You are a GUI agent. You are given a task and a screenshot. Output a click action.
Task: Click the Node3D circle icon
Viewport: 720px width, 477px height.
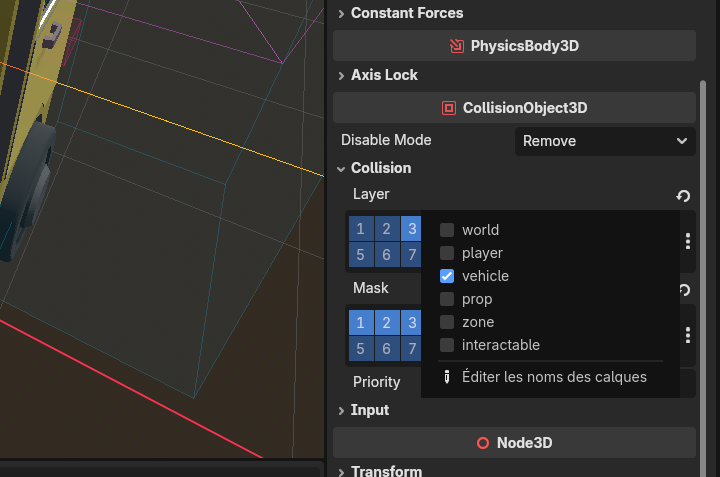pyautogui.click(x=483, y=443)
